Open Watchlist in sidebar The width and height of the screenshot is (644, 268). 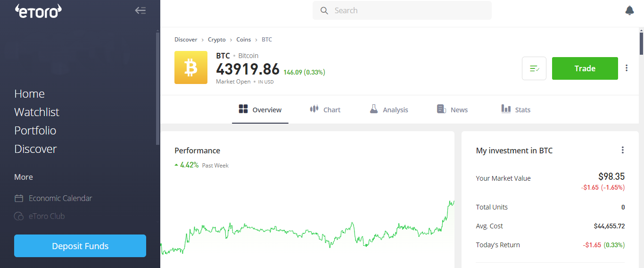37,112
